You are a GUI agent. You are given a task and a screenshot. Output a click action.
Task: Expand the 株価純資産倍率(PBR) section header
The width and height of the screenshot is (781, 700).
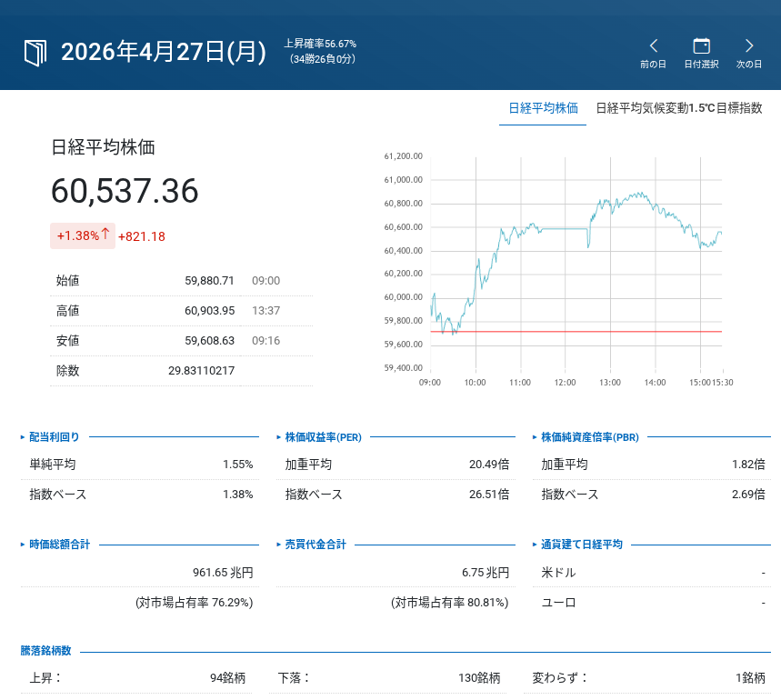pyautogui.click(x=589, y=437)
